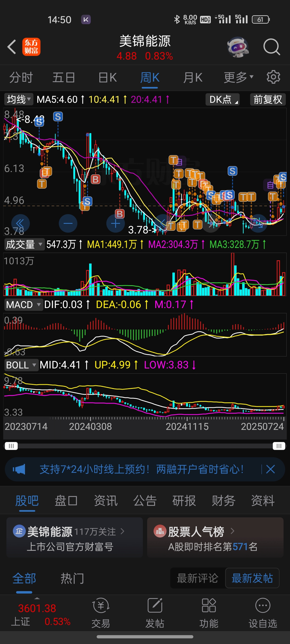Select the 全部 posts filter

point(24,578)
